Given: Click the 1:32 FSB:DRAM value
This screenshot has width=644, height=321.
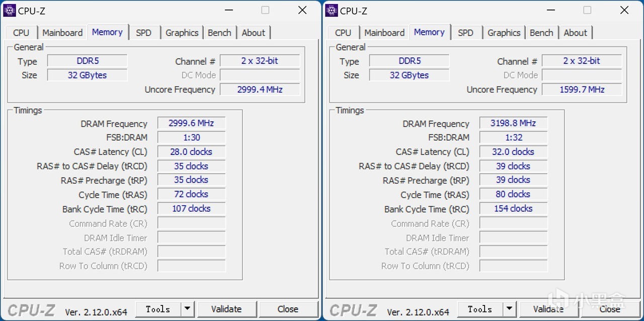Looking at the screenshot, I should (513, 137).
